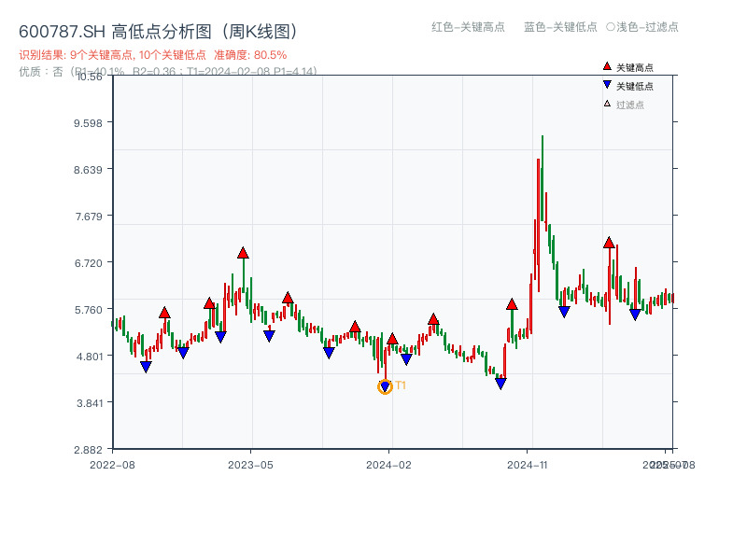Click the 9.598 y-axis label
This screenshot has height=560, width=747.
point(88,123)
